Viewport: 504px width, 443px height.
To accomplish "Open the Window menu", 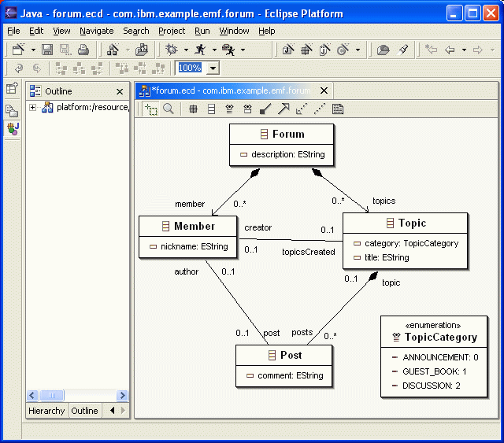I will tap(234, 31).
